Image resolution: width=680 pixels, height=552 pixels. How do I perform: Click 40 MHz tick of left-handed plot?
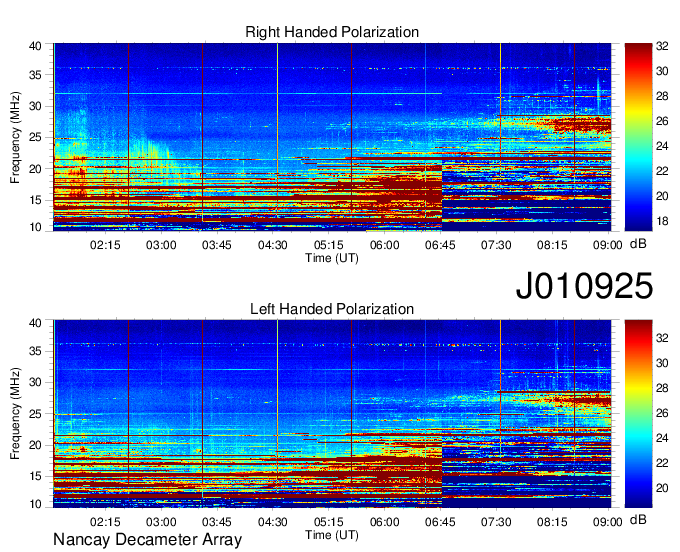click(36, 323)
